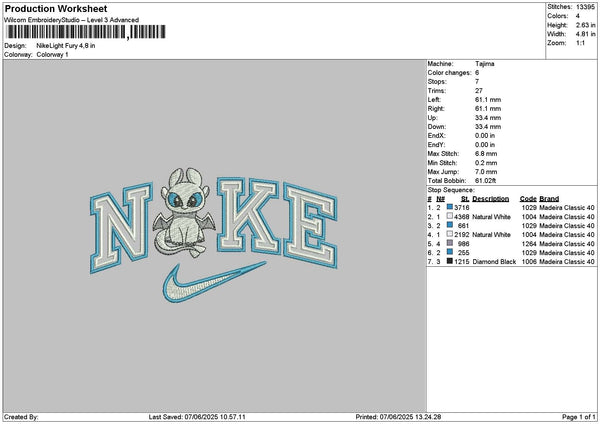Click the Max Stitch value 6.8 mm
Viewport: 600px width, 424px height.
[486, 154]
